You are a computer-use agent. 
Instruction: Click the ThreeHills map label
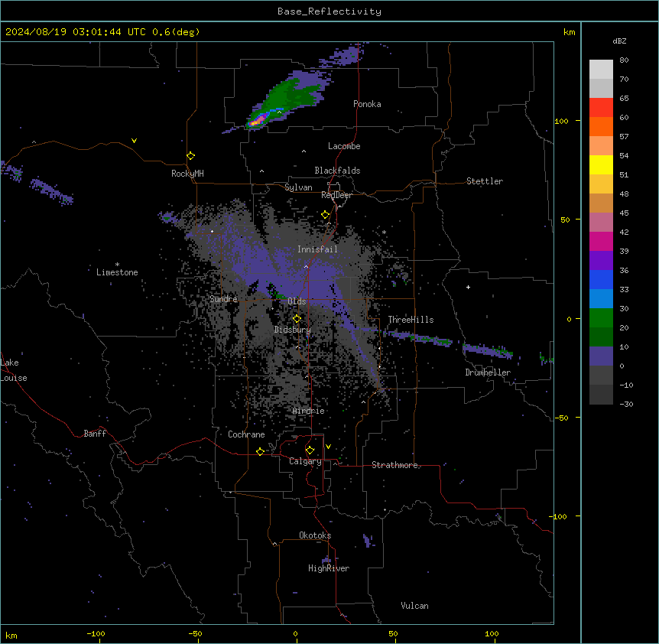(411, 320)
